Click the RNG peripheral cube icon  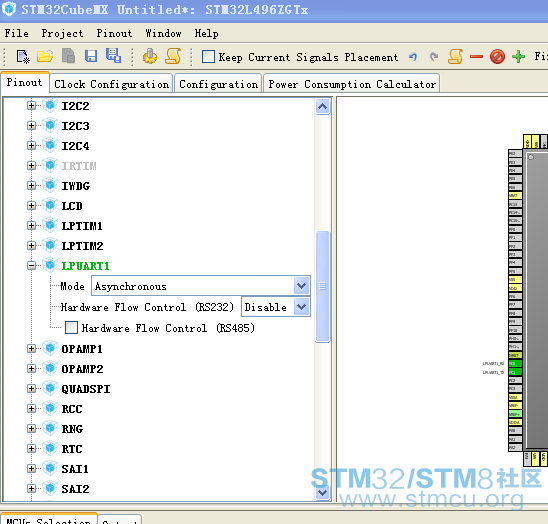50,429
